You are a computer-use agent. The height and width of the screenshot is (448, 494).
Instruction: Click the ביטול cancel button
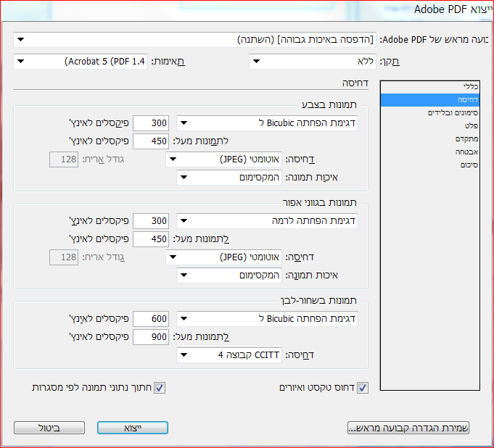(x=49, y=428)
